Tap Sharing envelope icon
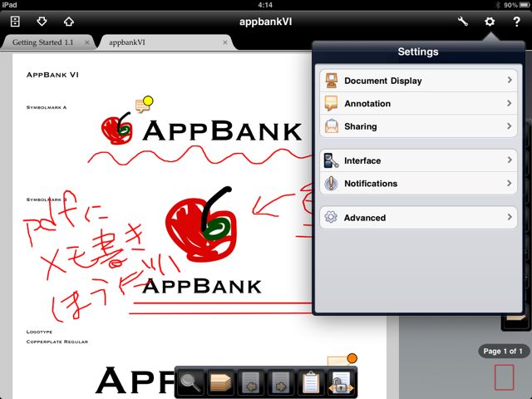Viewport: 532px width, 399px height. [x=331, y=126]
